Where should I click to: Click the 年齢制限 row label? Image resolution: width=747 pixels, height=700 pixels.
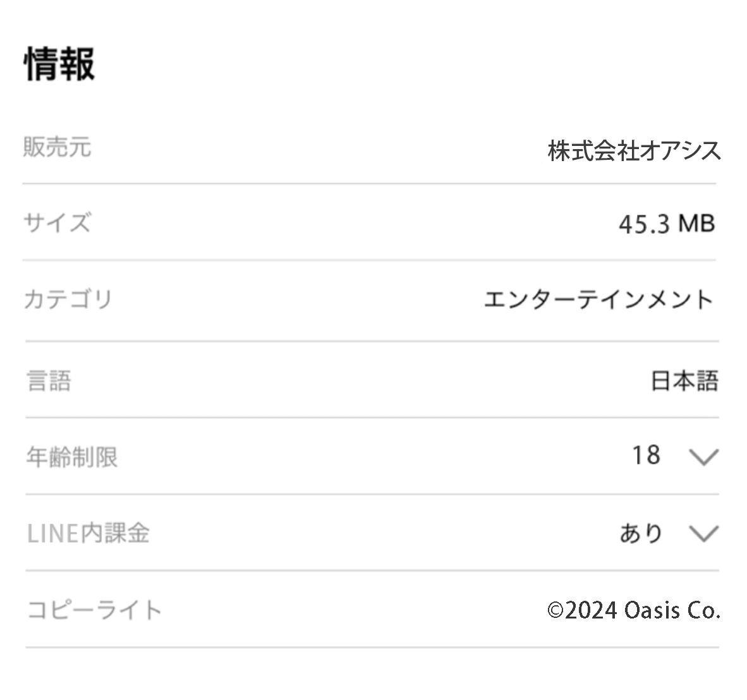pyautogui.click(x=72, y=457)
